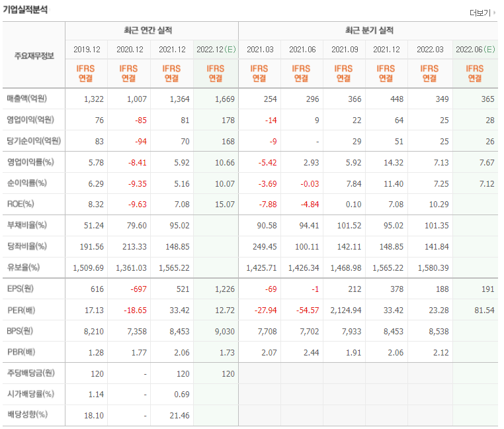Select the PER(배) row label
The height and width of the screenshot is (429, 504).
[21, 310]
